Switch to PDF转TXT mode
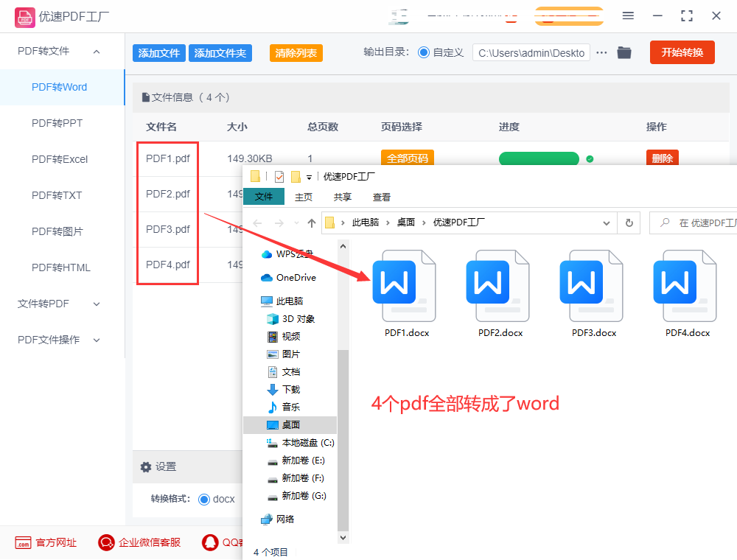 point(57,195)
